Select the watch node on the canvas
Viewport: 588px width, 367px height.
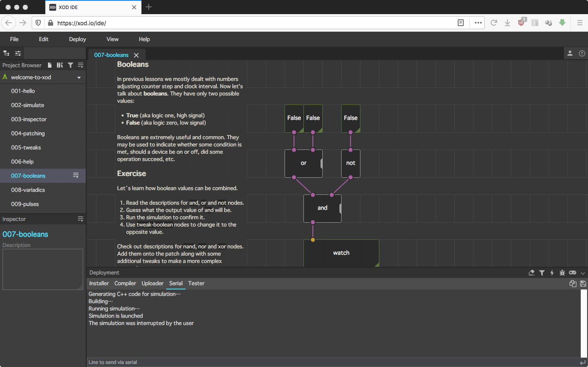tap(341, 253)
